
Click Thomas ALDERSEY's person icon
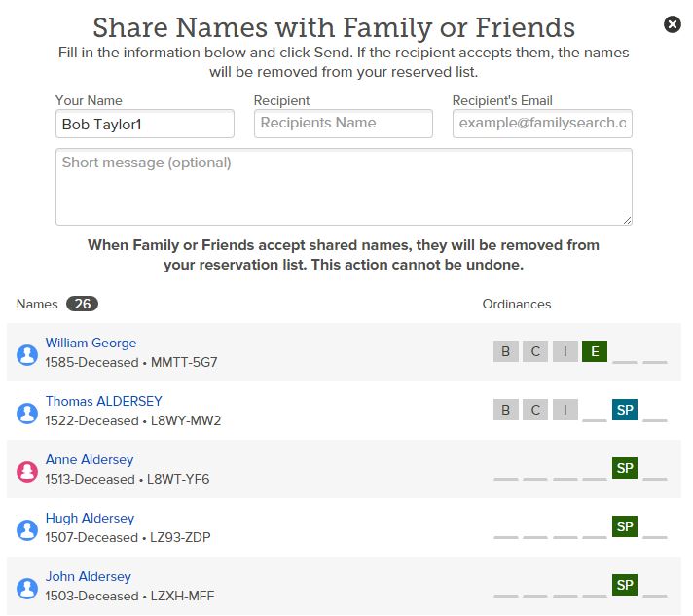pos(27,414)
